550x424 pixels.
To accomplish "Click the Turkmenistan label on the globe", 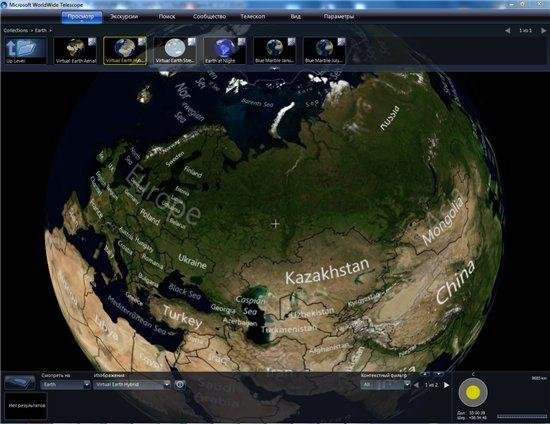I will point(288,329).
